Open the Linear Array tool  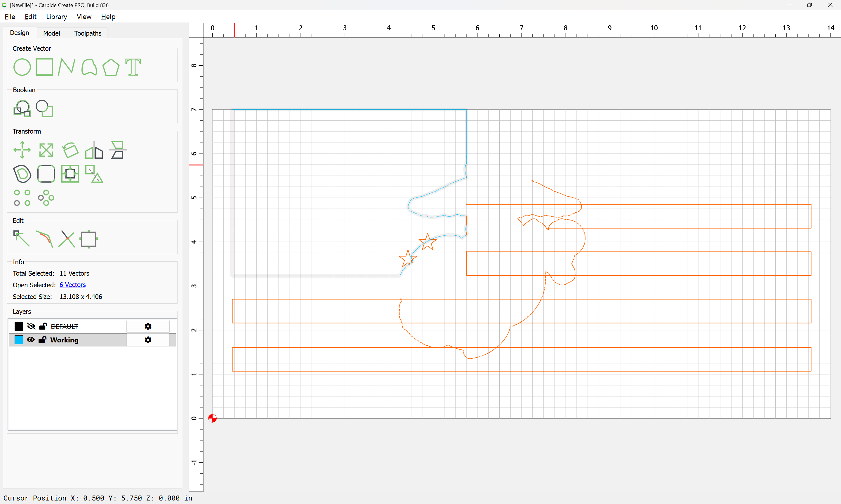[x=22, y=198]
